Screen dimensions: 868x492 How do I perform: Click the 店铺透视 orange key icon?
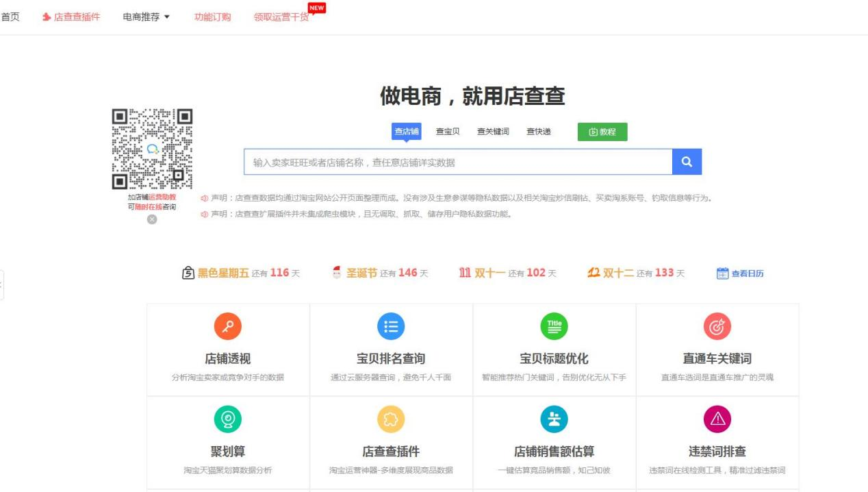click(228, 326)
